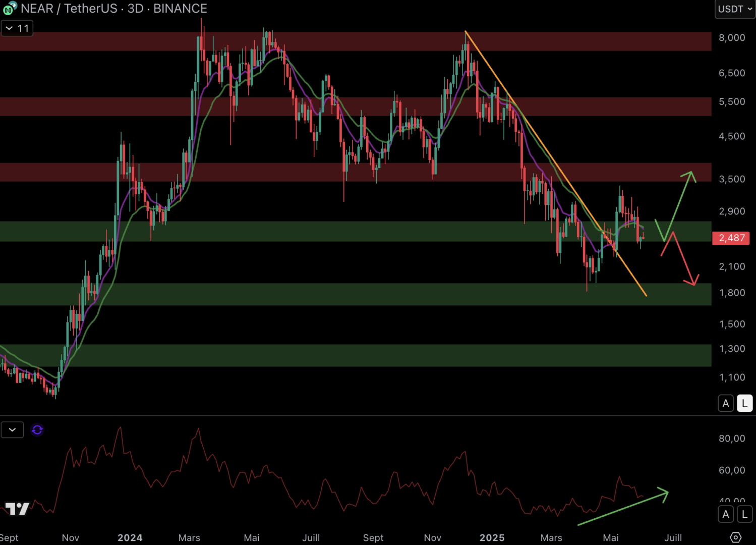This screenshot has width=756, height=545.
Task: Click the purple indicator refresh icon
Action: point(37,429)
